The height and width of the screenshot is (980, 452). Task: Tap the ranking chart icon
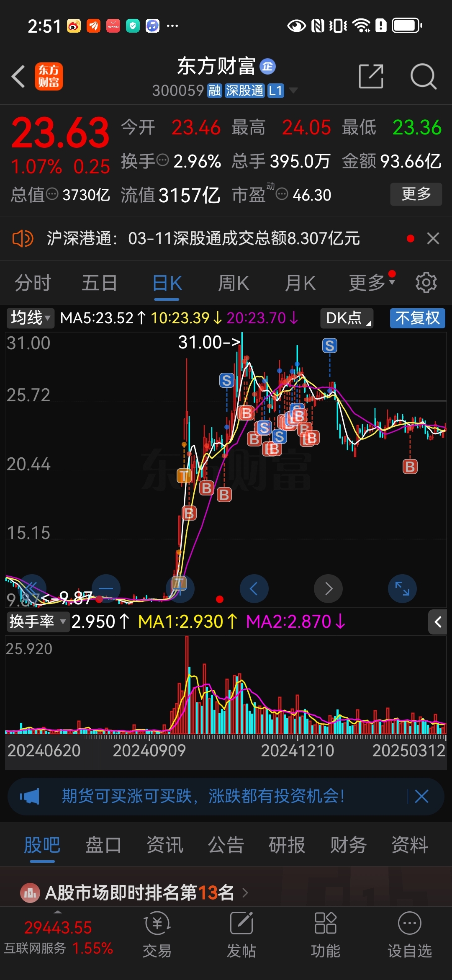tap(30, 893)
